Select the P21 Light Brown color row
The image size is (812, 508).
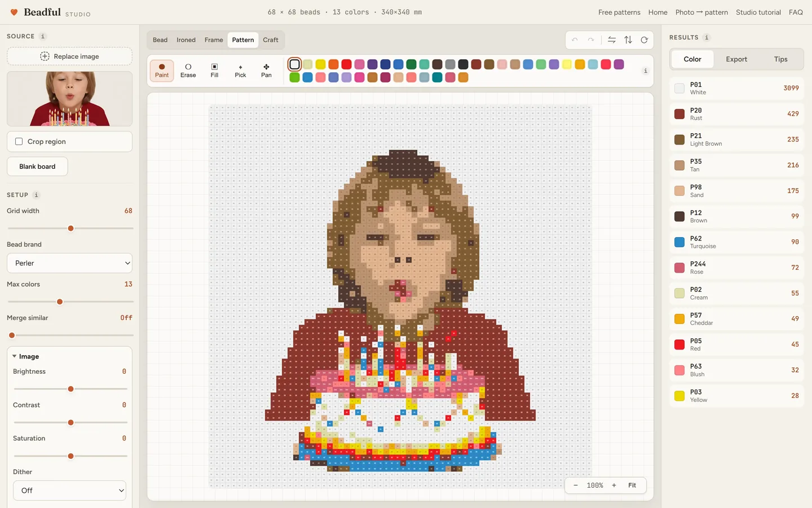[736, 139]
